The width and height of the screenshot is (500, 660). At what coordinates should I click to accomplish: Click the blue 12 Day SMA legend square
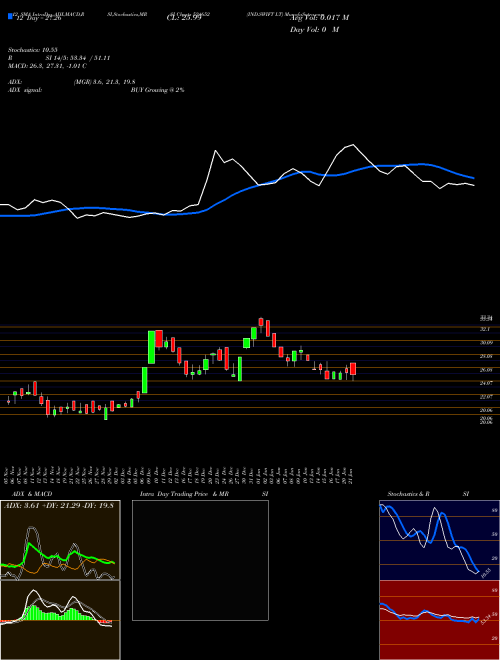(11, 16)
